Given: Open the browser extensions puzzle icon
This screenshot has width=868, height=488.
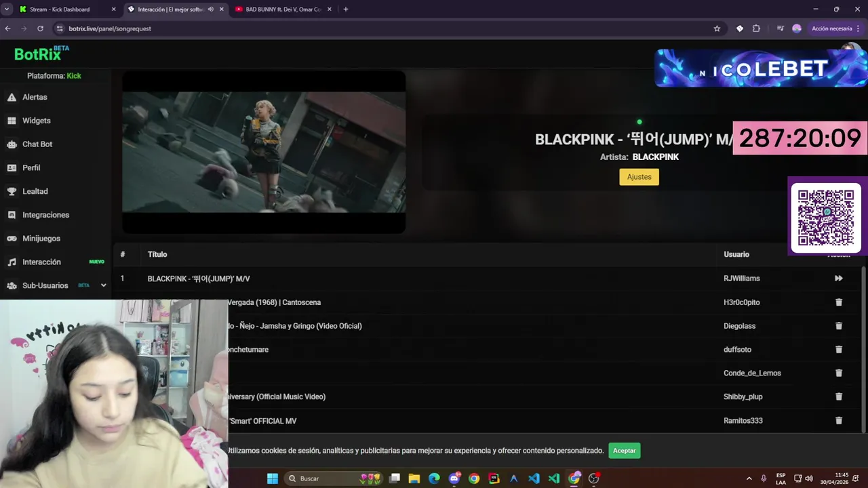Looking at the screenshot, I should [756, 28].
